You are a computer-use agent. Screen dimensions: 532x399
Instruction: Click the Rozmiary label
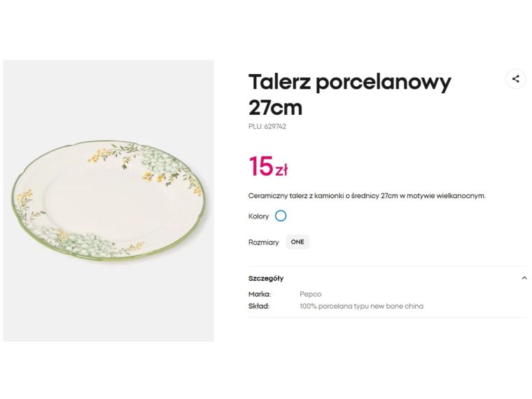point(263,242)
